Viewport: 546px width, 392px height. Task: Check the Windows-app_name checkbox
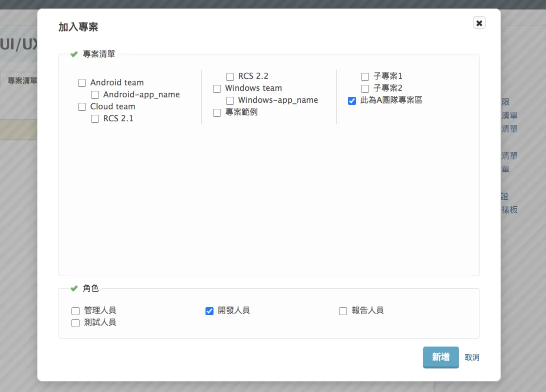point(230,101)
